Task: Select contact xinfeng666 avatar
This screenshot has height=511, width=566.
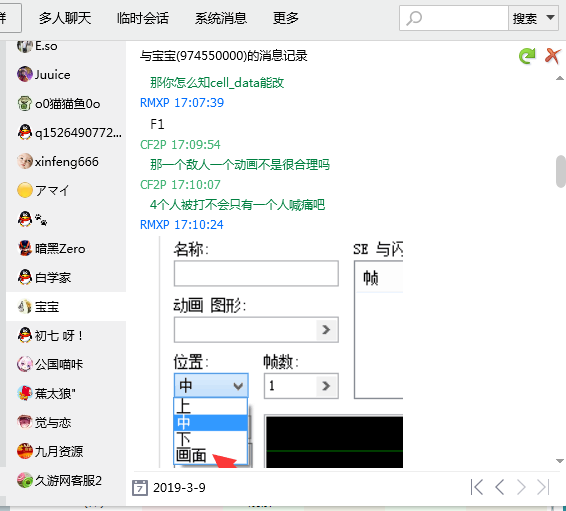Action: click(25, 161)
